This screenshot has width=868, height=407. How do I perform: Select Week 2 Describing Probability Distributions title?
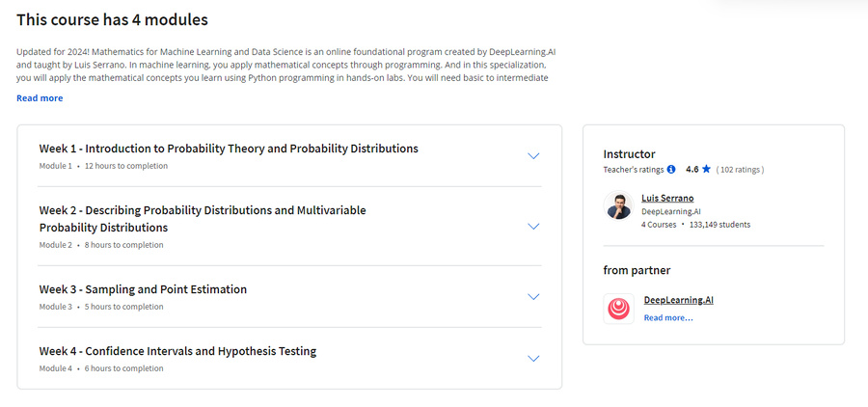203,219
